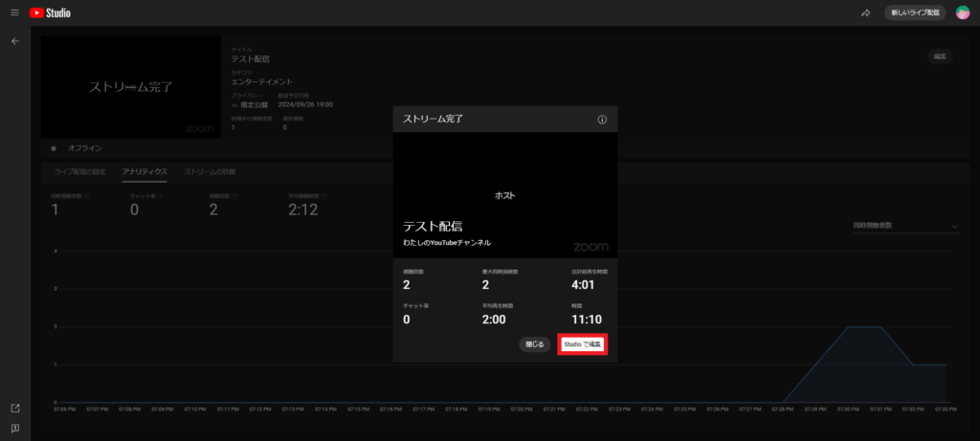Viewport: 980px width, 441px height.
Task: Click the 新しいライブ配信 button
Action: coord(915,13)
